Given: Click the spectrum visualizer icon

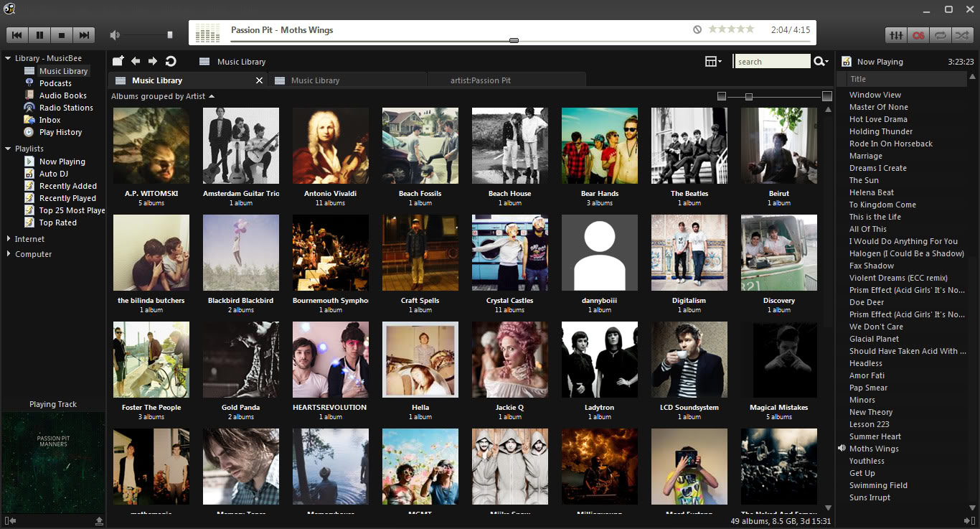Looking at the screenshot, I should click(x=207, y=33).
